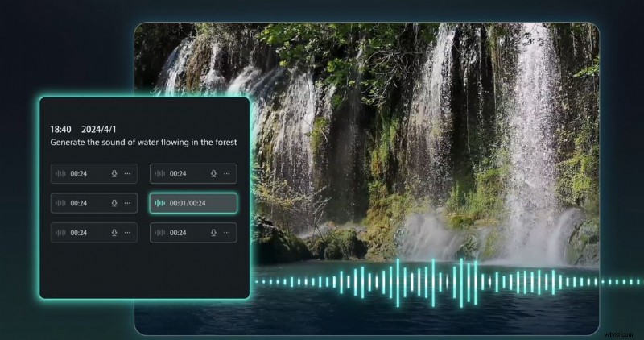Click the 'Generate the sound of water' prompt text
This screenshot has height=340, width=644.
145,142
